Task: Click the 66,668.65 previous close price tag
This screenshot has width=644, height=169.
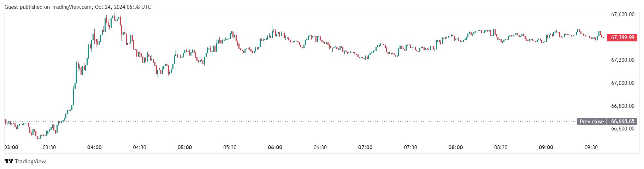Action: [622, 121]
